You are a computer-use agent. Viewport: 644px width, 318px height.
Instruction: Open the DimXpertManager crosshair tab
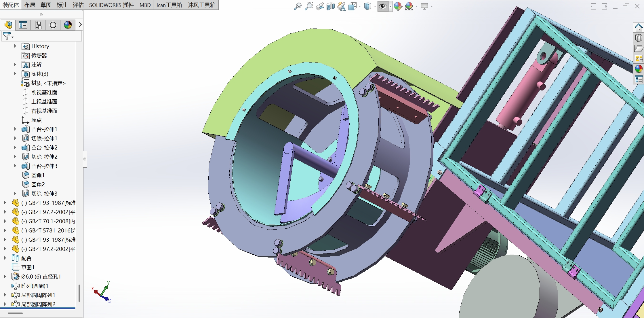click(x=53, y=25)
